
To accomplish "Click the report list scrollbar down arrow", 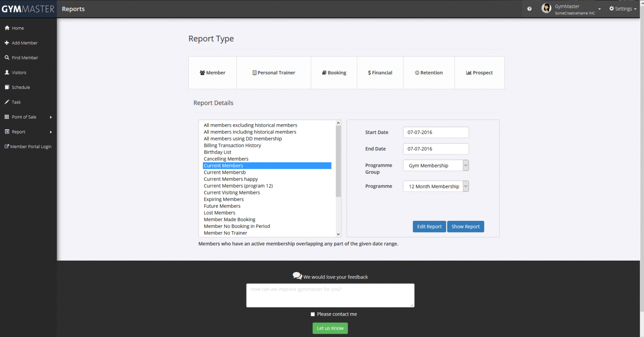I will click(x=338, y=234).
